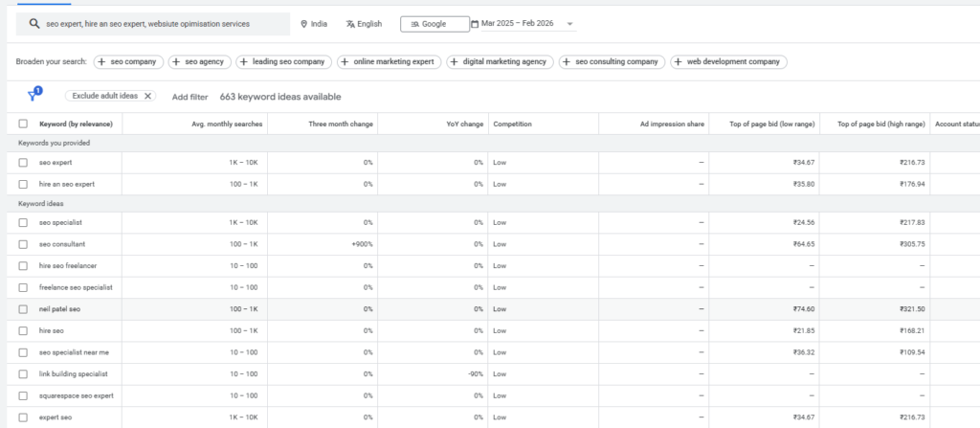Add the online marketing expert chip
980x428 pixels.
389,62
